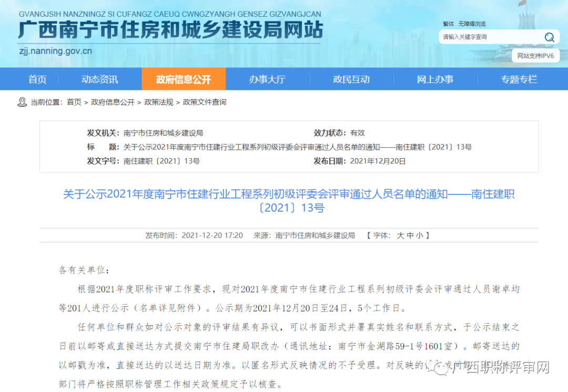Click the document number 南住建职〔2021〕13号 value
Viewport: 568px width, 392px height.
(161, 161)
